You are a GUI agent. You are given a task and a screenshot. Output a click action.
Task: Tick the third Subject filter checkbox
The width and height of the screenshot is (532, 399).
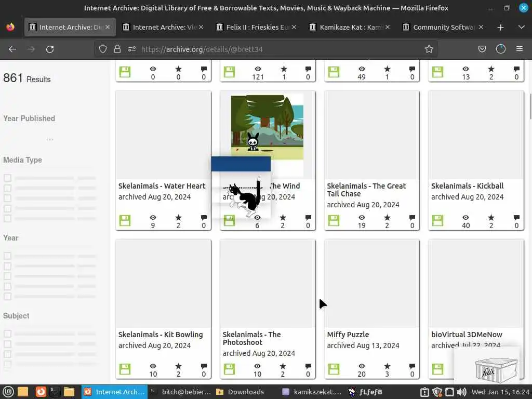(7, 354)
